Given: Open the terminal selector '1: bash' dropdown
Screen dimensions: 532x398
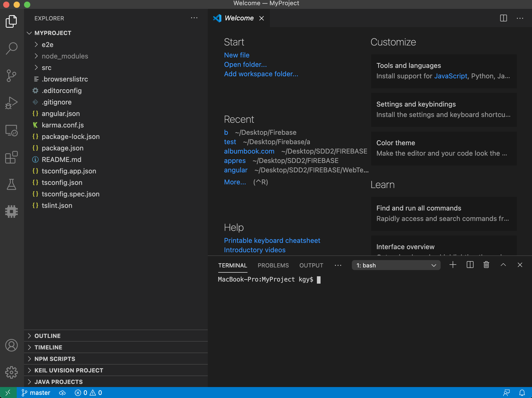Looking at the screenshot, I should coord(396,265).
